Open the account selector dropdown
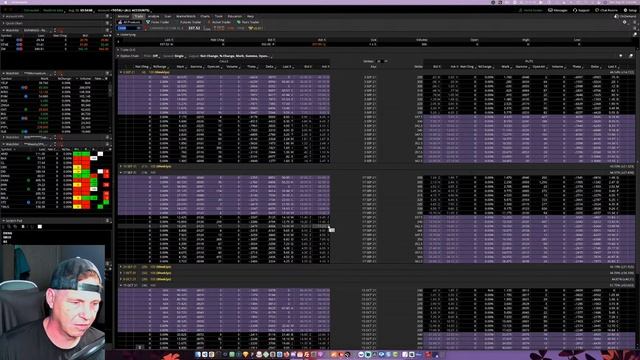The height and width of the screenshot is (360, 640). pos(131,10)
